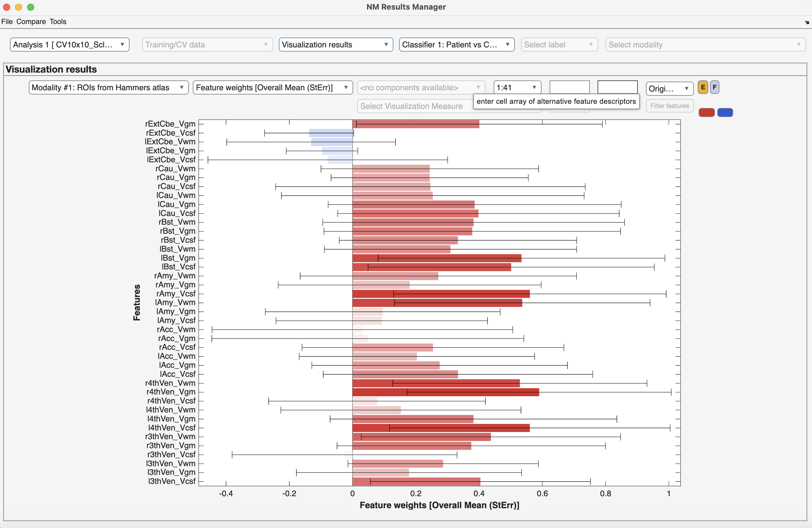Open the Origi... display mode dropdown
The image size is (812, 528).
click(669, 88)
